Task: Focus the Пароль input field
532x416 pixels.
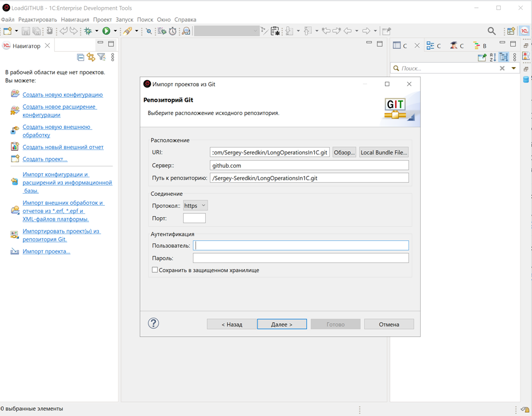Action: pyautogui.click(x=301, y=258)
